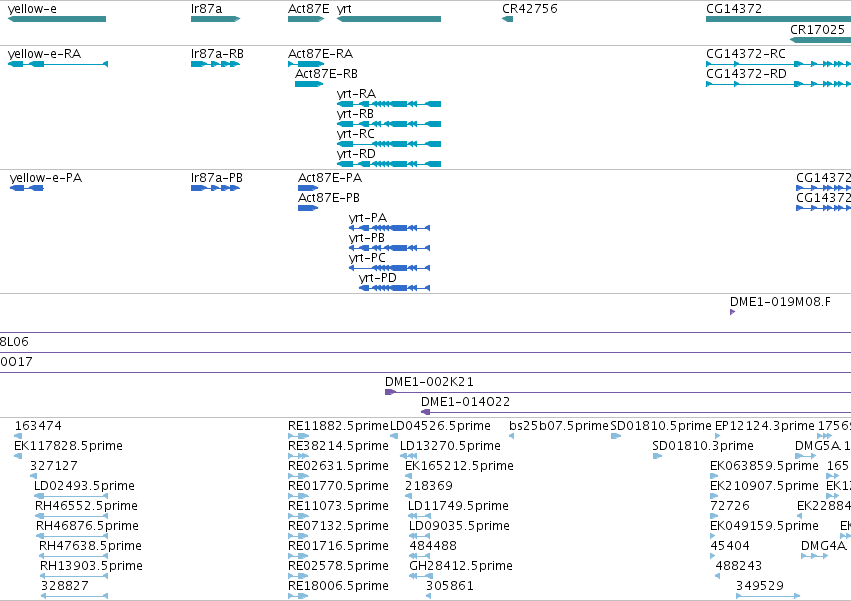851x601 pixels.
Task: Click the yrt-RC transcript glyph
Action: [389, 144]
